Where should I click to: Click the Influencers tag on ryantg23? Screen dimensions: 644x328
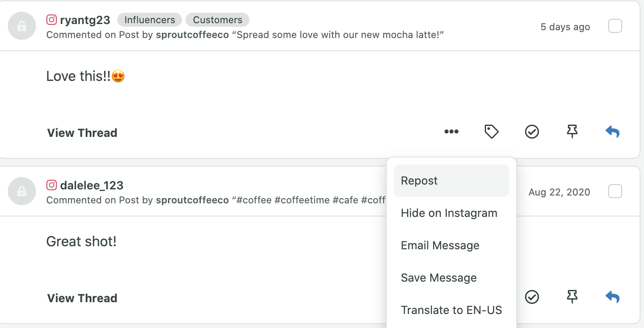point(150,20)
